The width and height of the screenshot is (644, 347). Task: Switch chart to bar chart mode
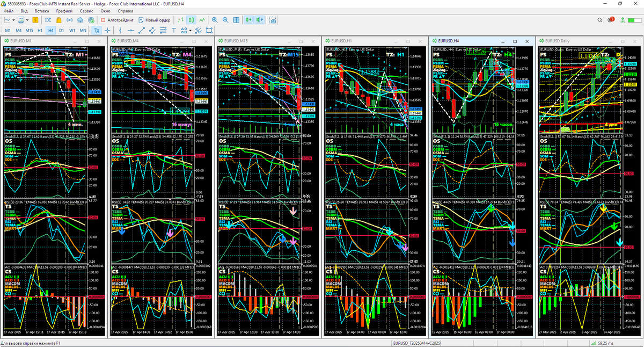[181, 20]
